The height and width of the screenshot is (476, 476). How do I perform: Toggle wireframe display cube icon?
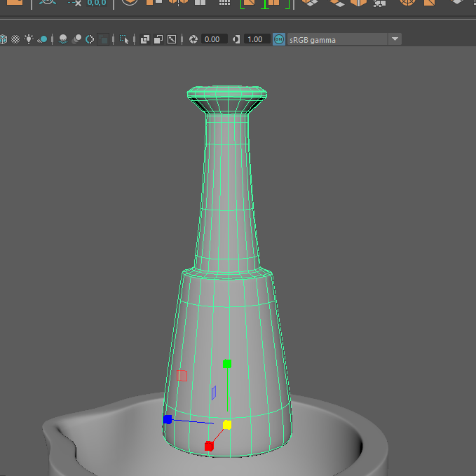point(4,39)
